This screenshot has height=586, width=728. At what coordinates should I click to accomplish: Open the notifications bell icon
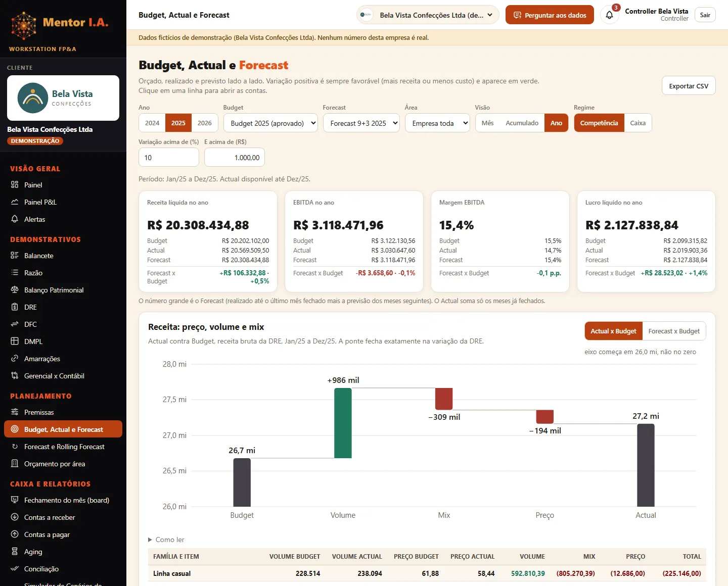[609, 15]
